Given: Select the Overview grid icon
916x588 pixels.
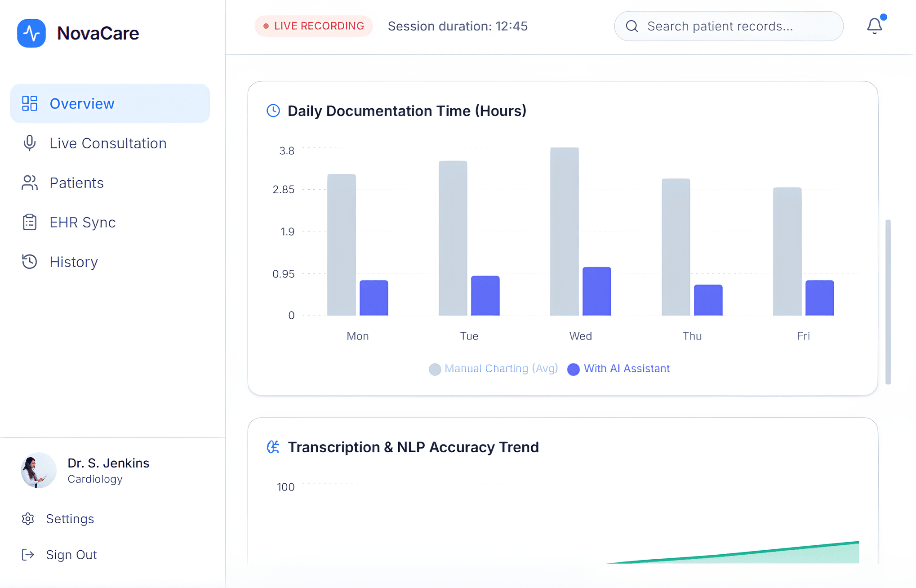Looking at the screenshot, I should coord(30,103).
